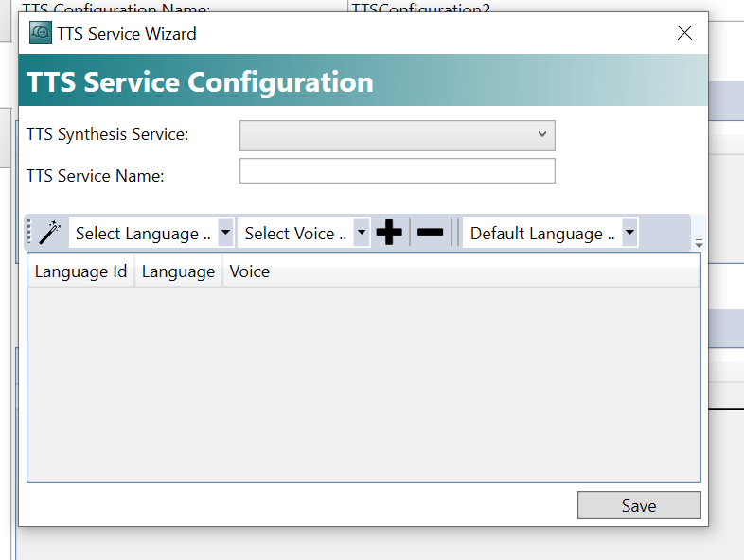Sort by the Language column header
The image size is (744, 560).
pyautogui.click(x=178, y=271)
